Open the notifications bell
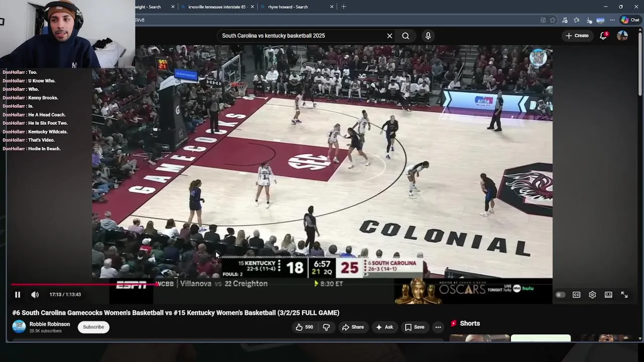This screenshot has width=644, height=362. pos(603,36)
